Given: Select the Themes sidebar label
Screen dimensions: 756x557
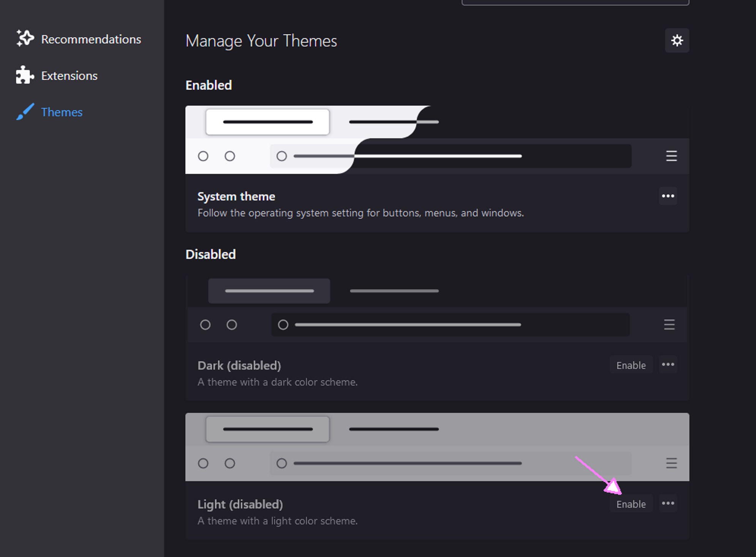Looking at the screenshot, I should [62, 112].
